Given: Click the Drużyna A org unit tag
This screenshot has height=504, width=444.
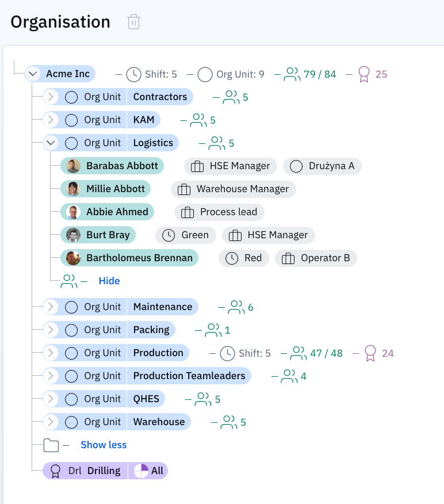Looking at the screenshot, I should point(322,166).
